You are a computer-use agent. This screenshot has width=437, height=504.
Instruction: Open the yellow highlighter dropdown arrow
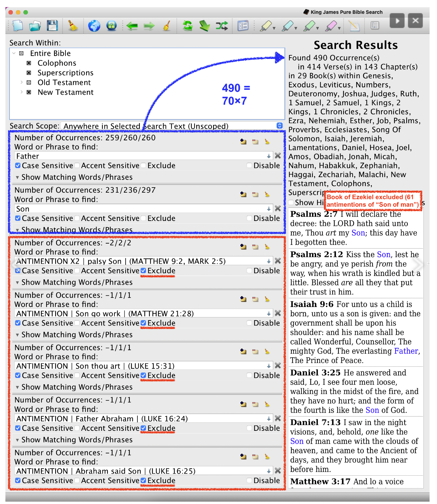[274, 28]
